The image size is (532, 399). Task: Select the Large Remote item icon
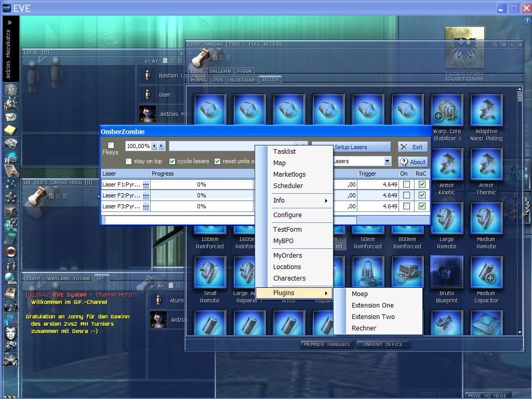[x=447, y=218]
